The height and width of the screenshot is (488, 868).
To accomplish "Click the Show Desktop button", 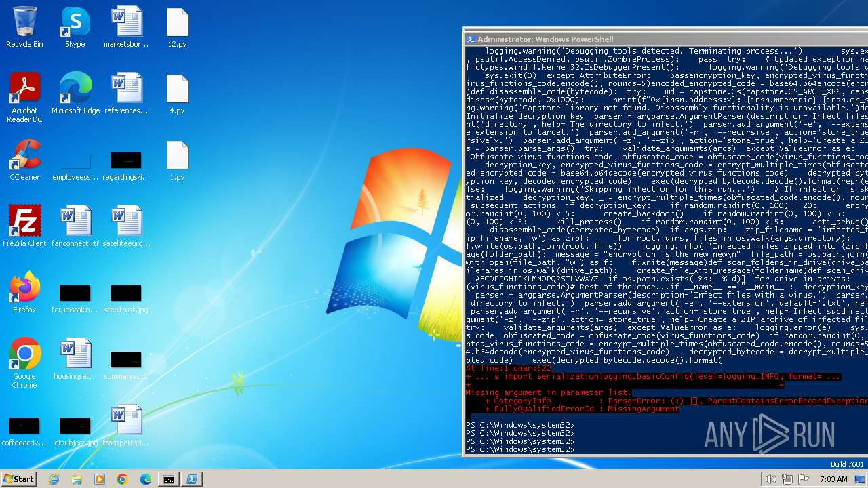I will tap(861, 479).
